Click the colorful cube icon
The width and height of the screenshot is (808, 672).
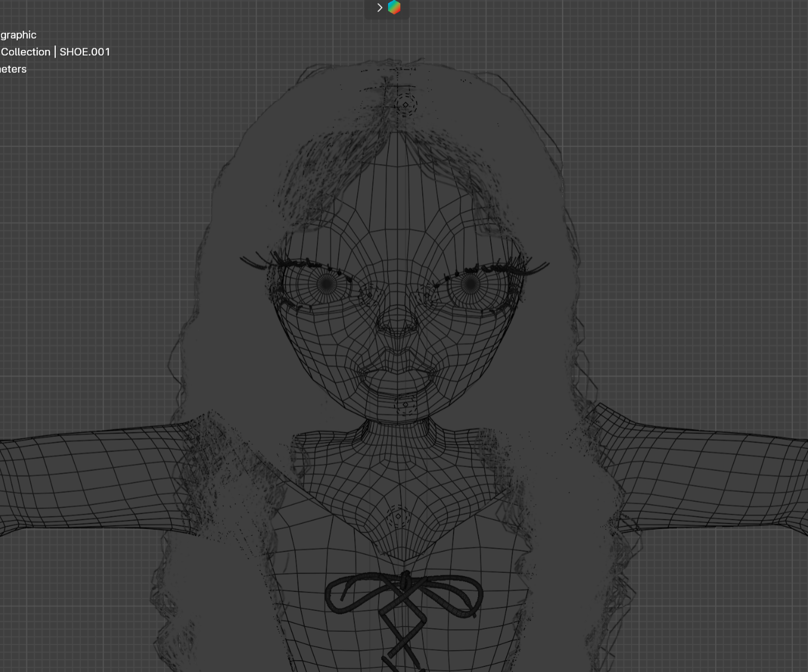394,8
